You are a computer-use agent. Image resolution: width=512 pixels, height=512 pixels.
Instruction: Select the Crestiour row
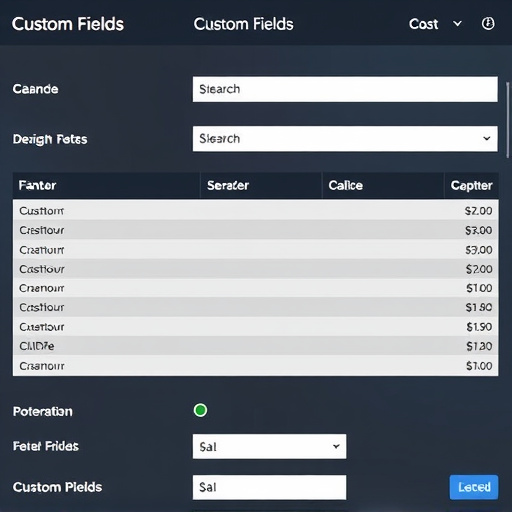tap(256, 230)
